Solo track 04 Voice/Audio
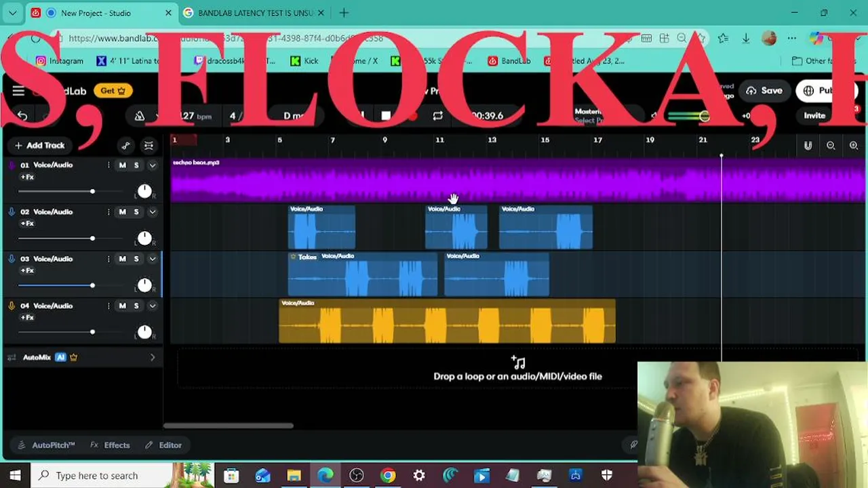 136,306
